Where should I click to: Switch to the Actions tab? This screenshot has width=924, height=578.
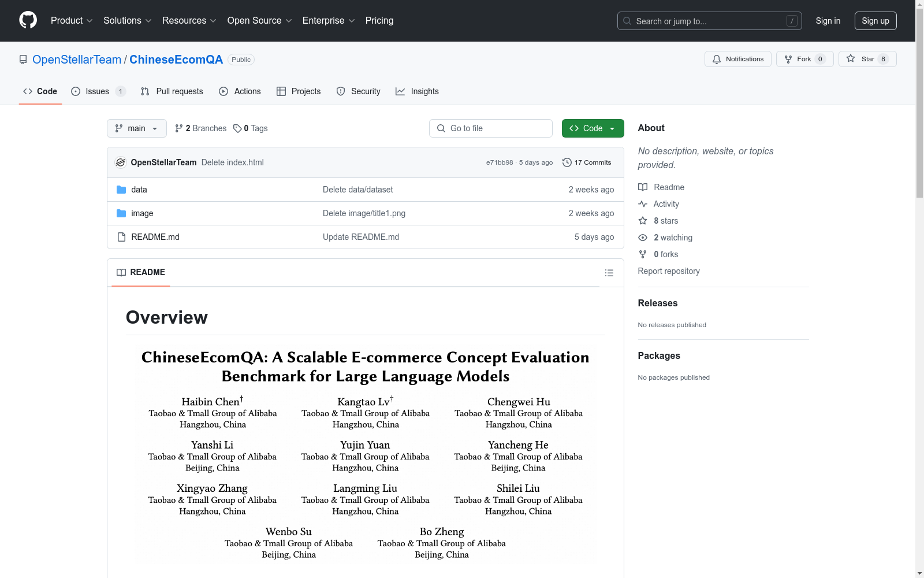pos(240,91)
